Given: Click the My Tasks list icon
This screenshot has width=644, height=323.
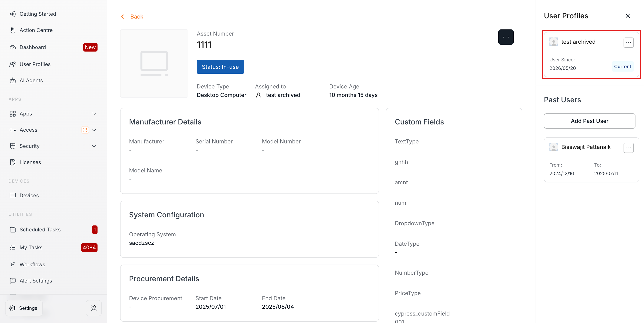Looking at the screenshot, I should coord(13,248).
